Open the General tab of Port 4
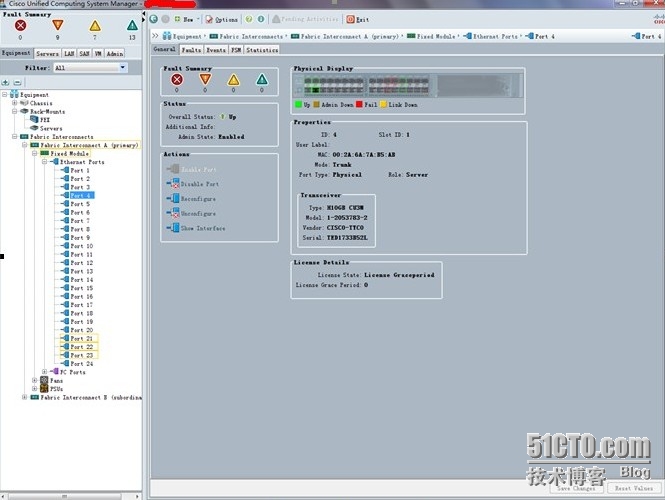The image size is (665, 500). click(165, 49)
